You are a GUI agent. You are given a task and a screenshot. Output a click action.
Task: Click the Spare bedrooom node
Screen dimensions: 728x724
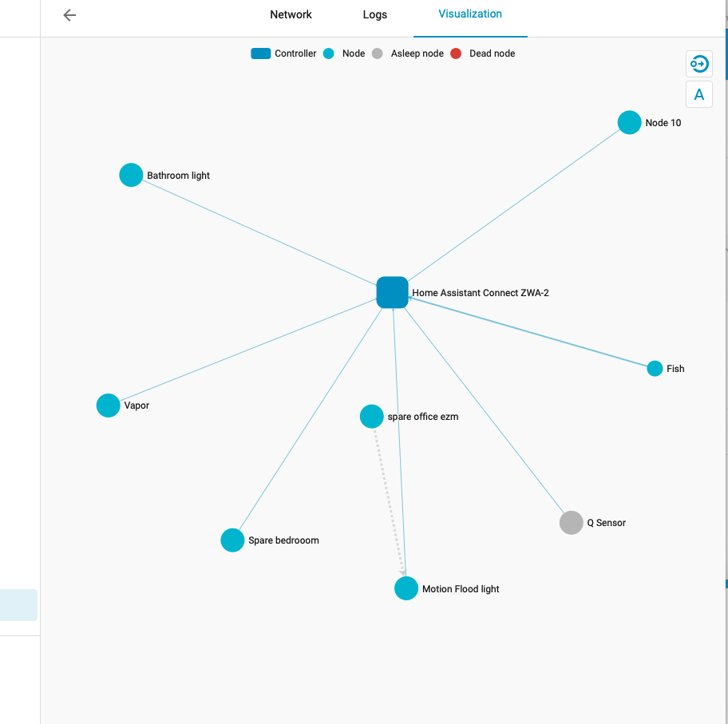click(x=232, y=540)
